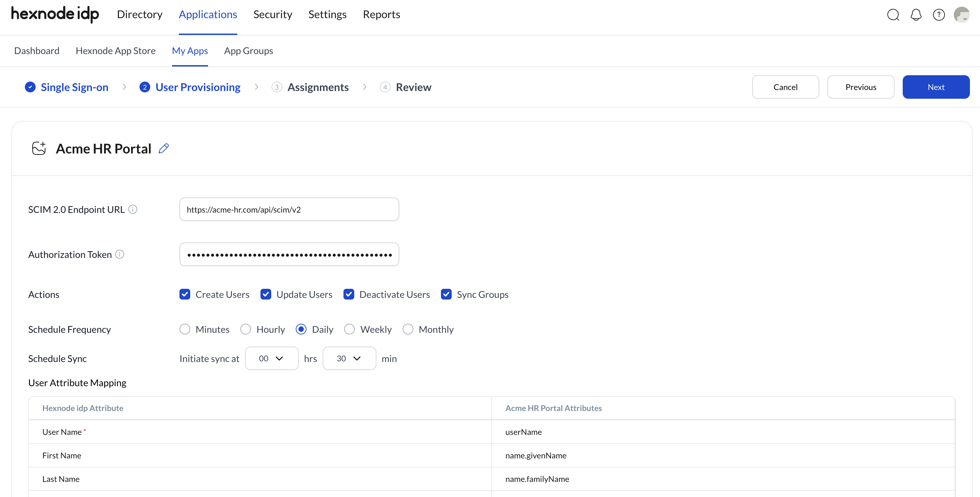Click the User Name mapping row

(492, 432)
